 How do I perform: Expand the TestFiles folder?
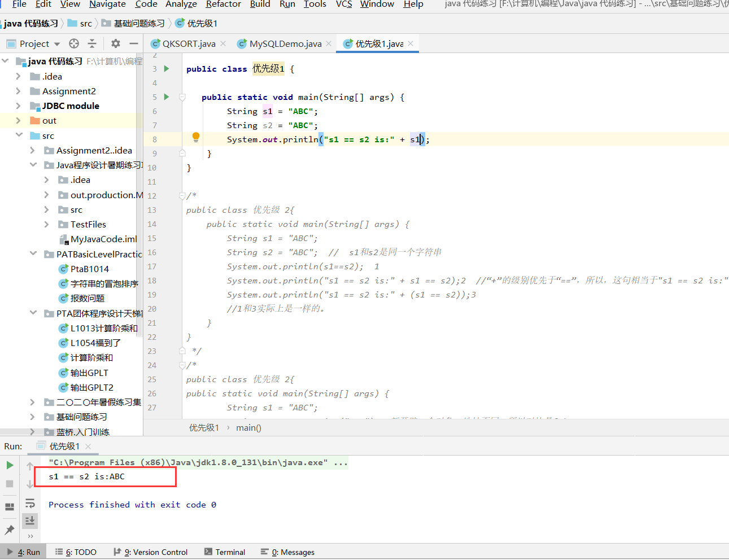tap(47, 224)
